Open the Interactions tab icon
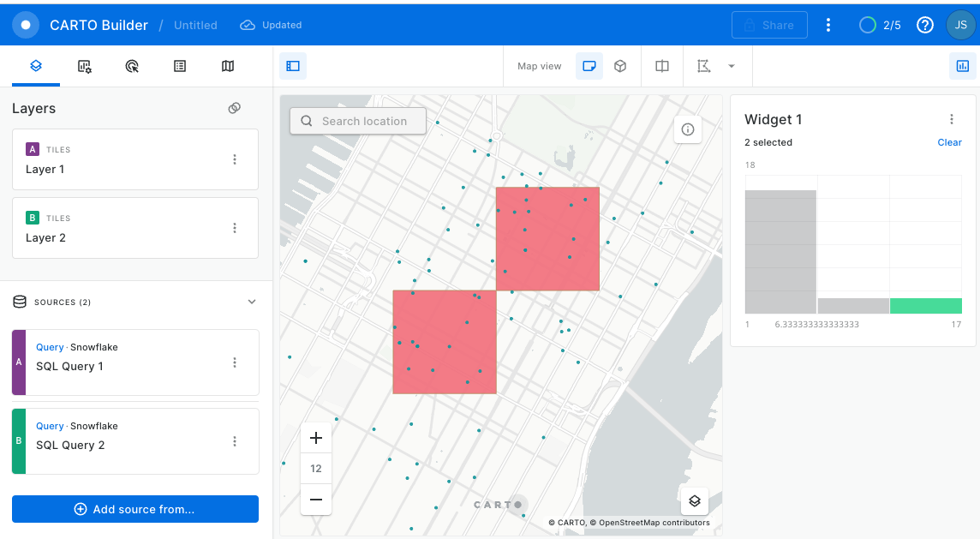The height and width of the screenshot is (539, 980). [x=132, y=66]
